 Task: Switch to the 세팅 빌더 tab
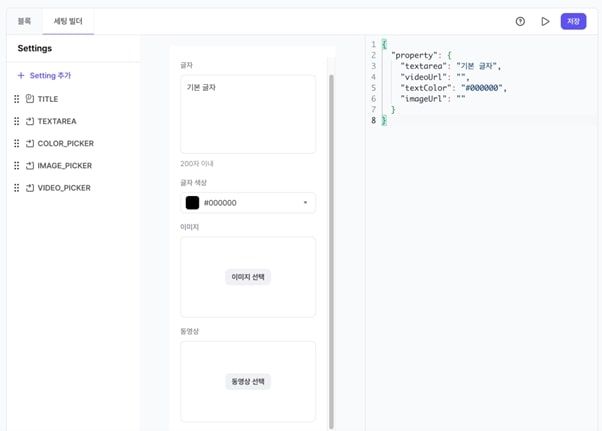(68, 21)
